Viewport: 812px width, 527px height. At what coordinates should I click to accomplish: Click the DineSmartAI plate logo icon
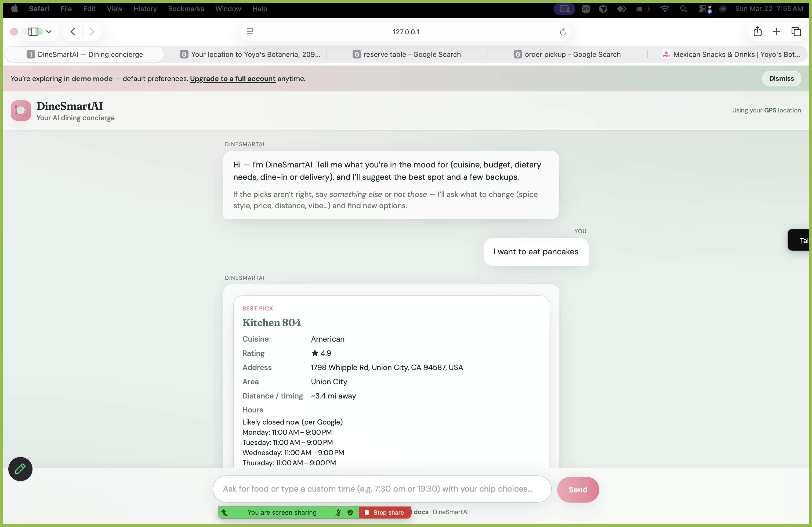(21, 110)
